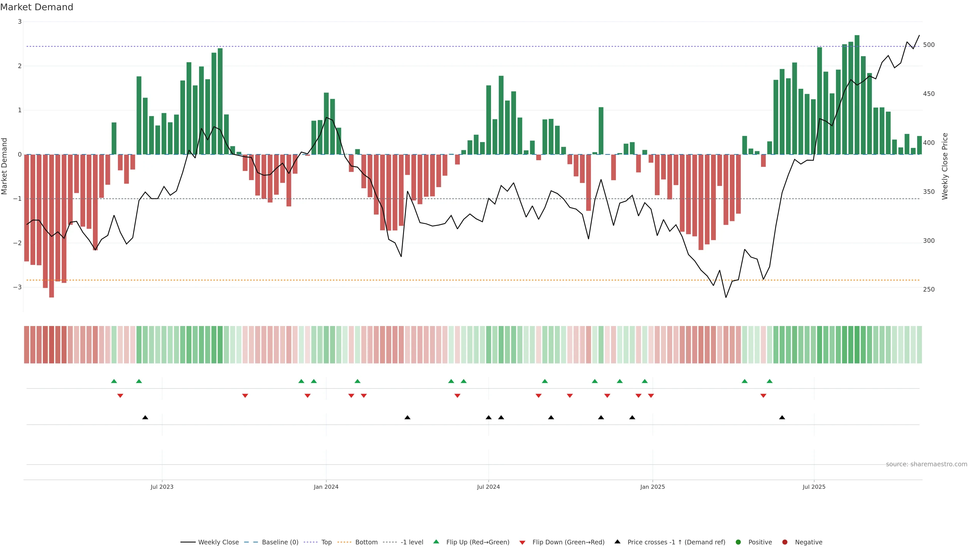
Task: Toggle the Top dotted line legend entry
Action: coord(326,542)
